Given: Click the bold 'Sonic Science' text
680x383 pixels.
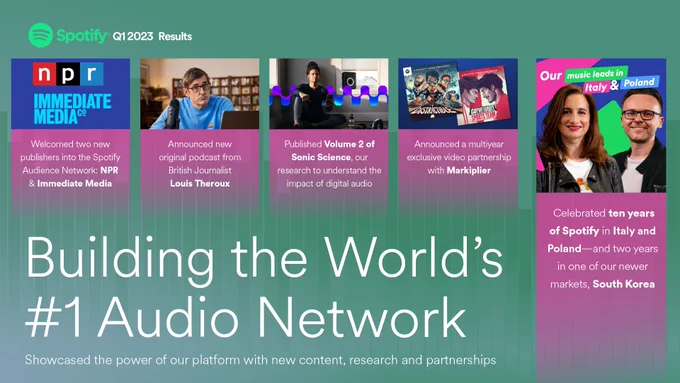Looking at the screenshot, I should [321, 157].
